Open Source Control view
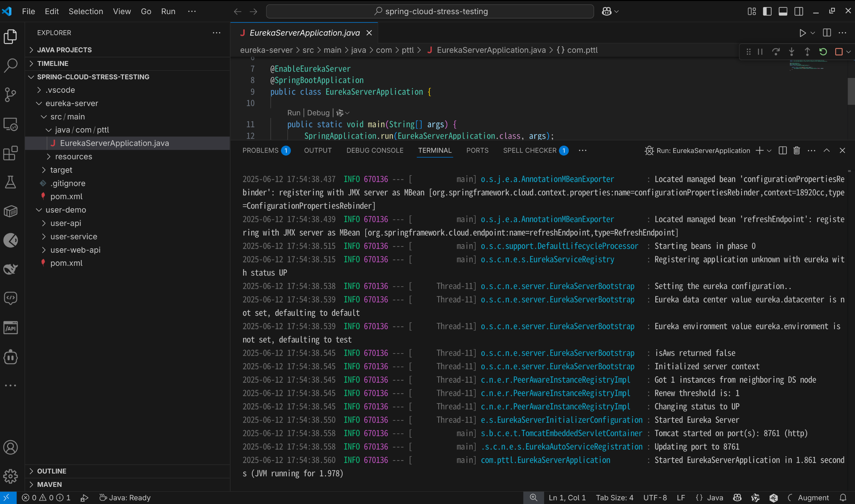Screen dimensions: 855x504 [10, 95]
